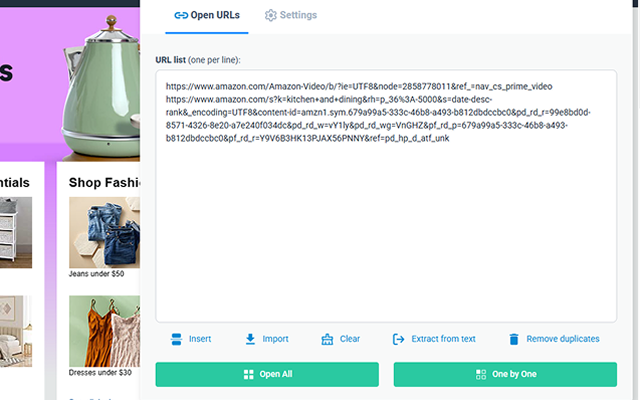
Task: Click the Import text label
Action: coord(276,339)
